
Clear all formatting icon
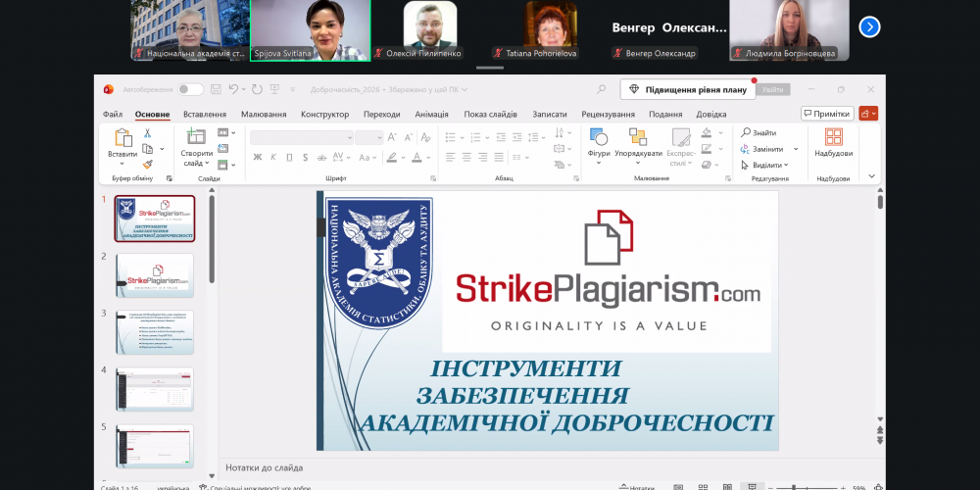coord(425,137)
